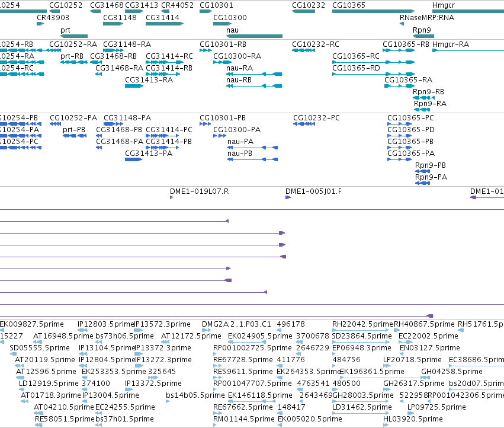Click BAC end DME1-005J01.F
Screen dimensions: 504x428
[288, 197]
